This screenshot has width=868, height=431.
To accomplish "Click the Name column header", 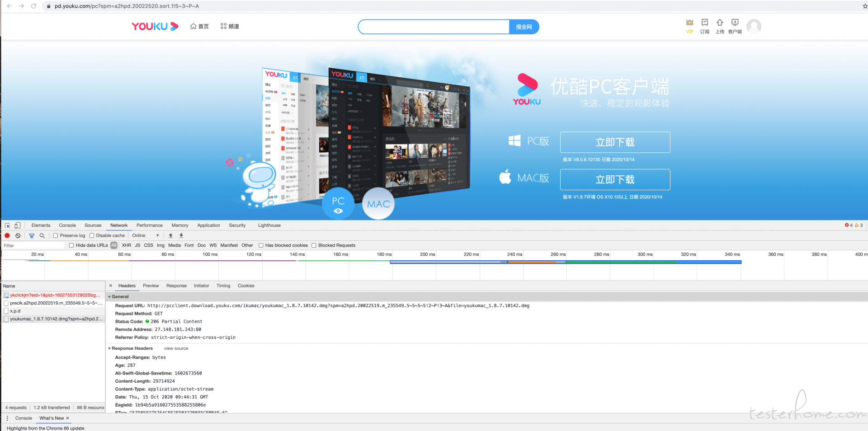I will (x=53, y=286).
